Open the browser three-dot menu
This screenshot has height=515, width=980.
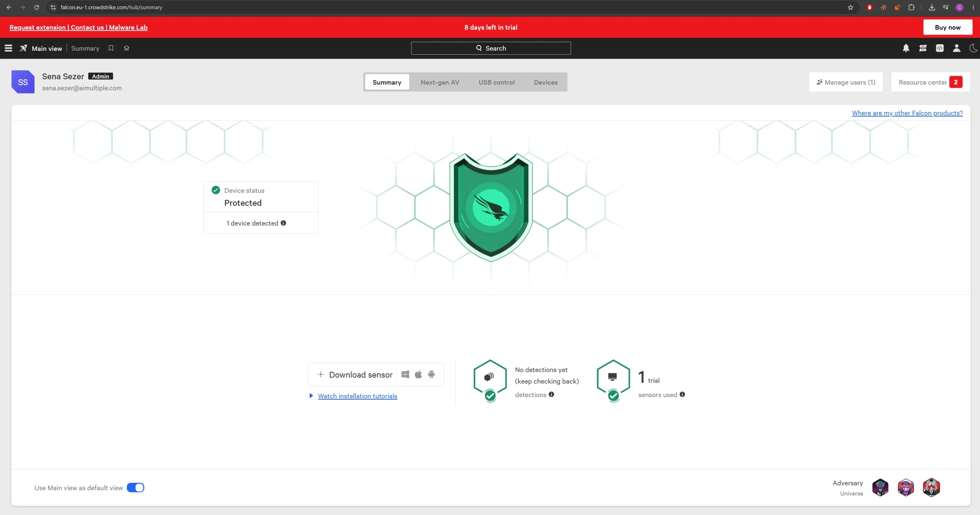(x=973, y=7)
